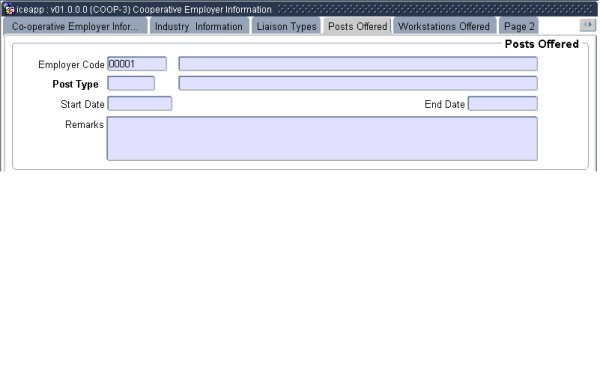This screenshot has width=600, height=378.
Task: Click the Post Type code input box
Action: click(131, 83)
